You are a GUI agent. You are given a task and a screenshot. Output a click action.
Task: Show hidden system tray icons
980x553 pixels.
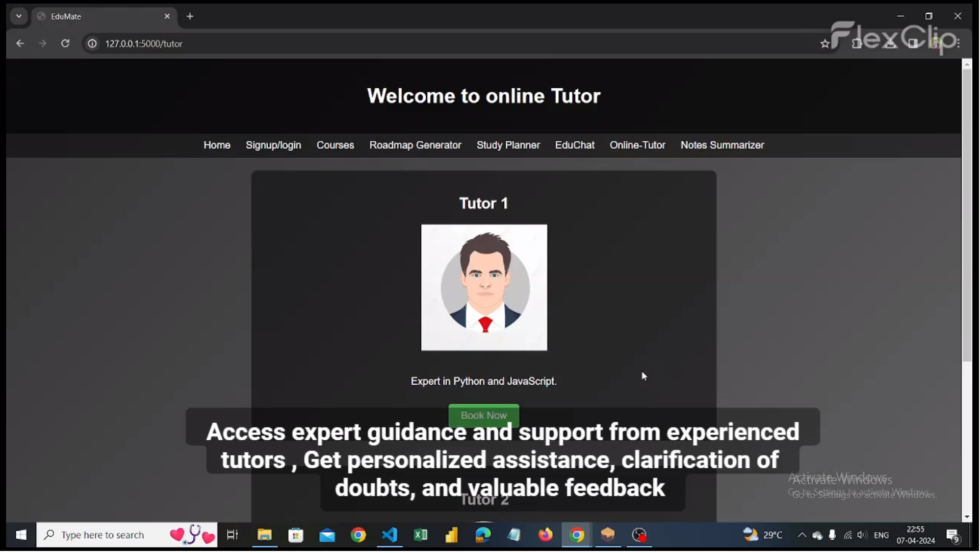click(803, 536)
